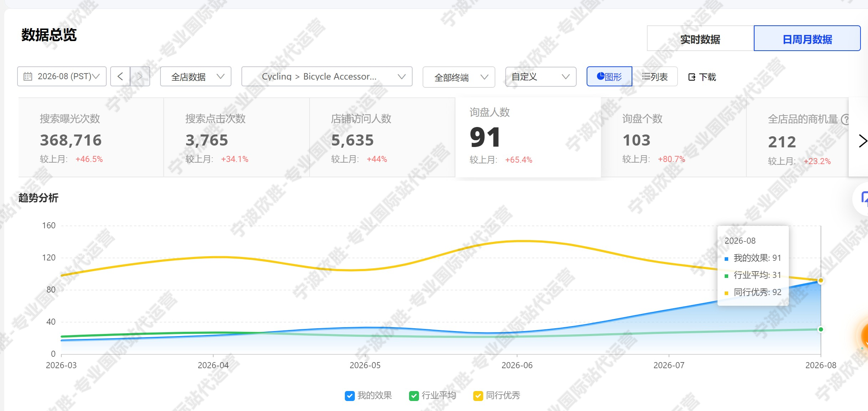This screenshot has height=411, width=868.
Task: Click the 趋势分析 section heading
Action: [x=38, y=198]
